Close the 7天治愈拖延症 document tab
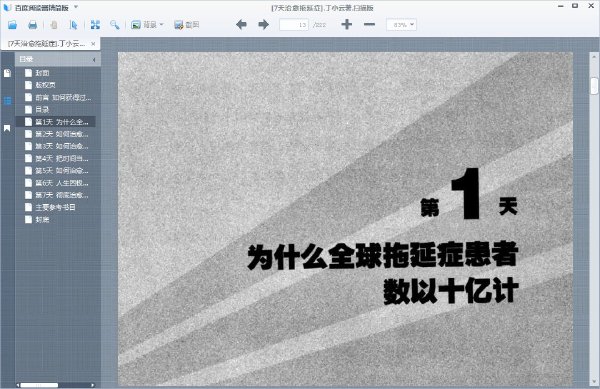 [93, 44]
